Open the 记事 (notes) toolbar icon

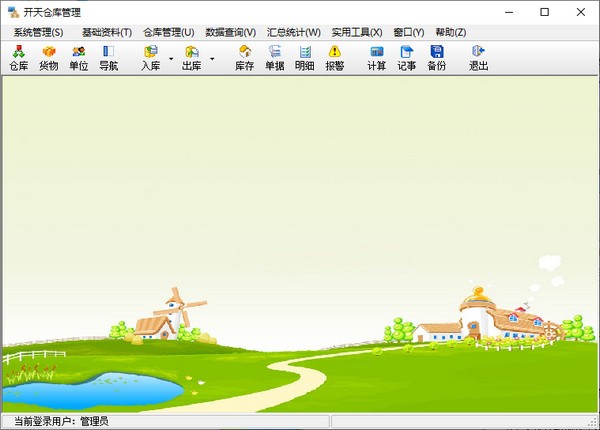click(406, 58)
